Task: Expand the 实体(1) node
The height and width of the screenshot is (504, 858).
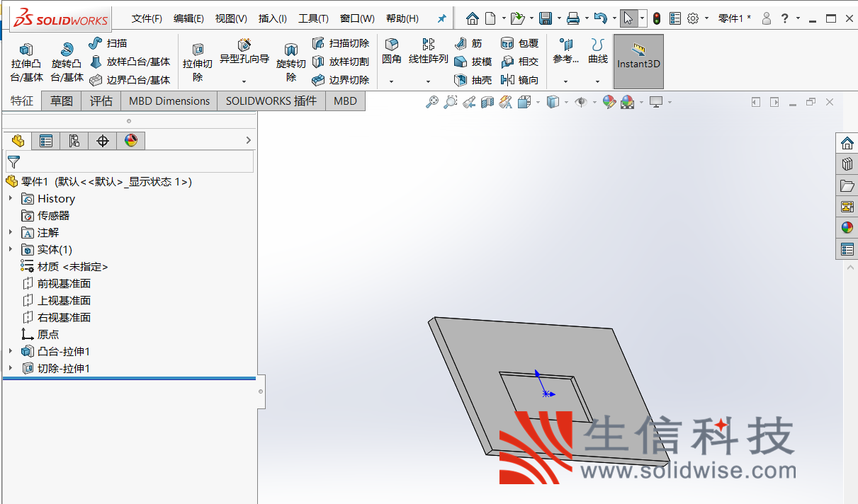Action: (x=11, y=249)
